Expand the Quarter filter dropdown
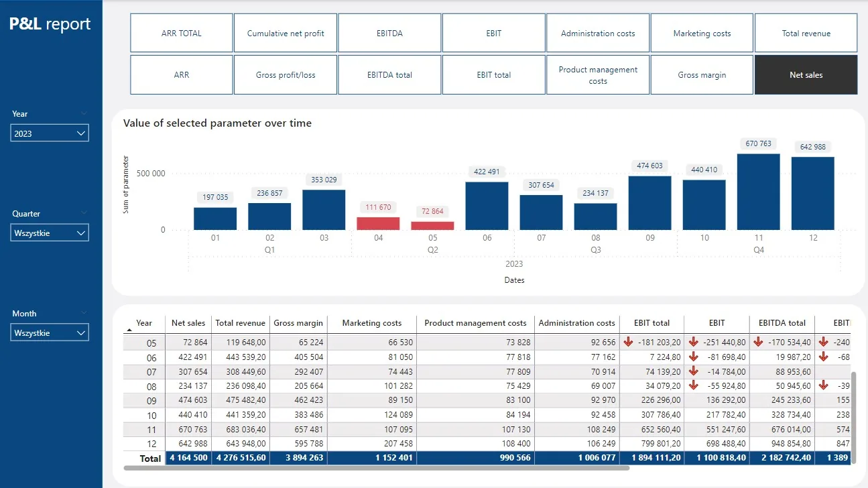868x488 pixels. pos(50,233)
